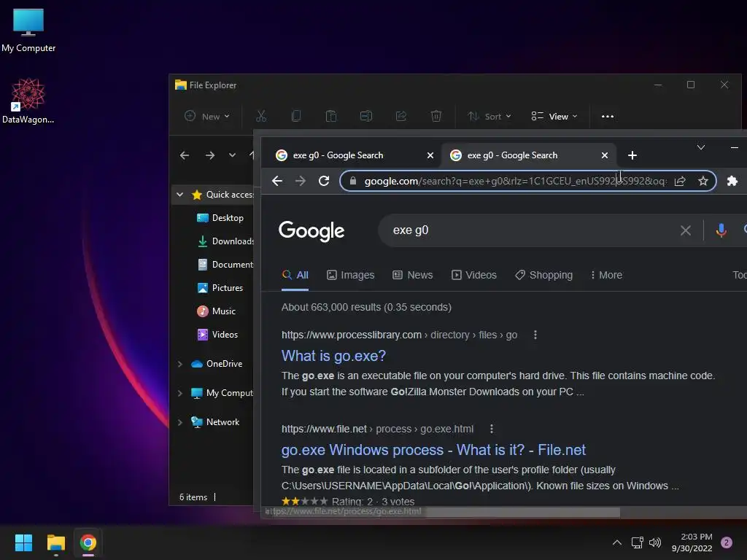Select the All results tab
The height and width of the screenshot is (560, 747).
(x=295, y=275)
